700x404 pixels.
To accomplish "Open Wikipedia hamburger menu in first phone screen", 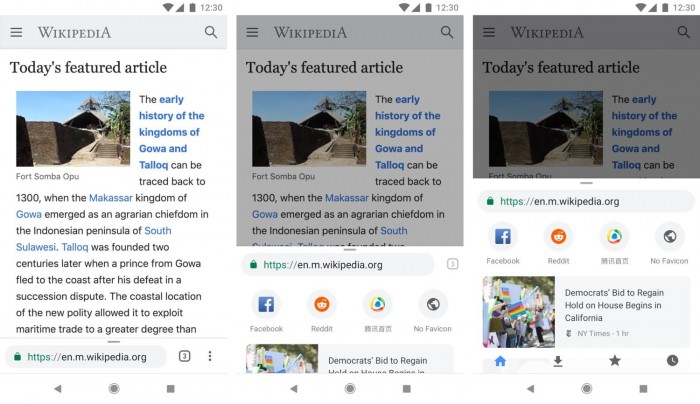I will coord(17,33).
